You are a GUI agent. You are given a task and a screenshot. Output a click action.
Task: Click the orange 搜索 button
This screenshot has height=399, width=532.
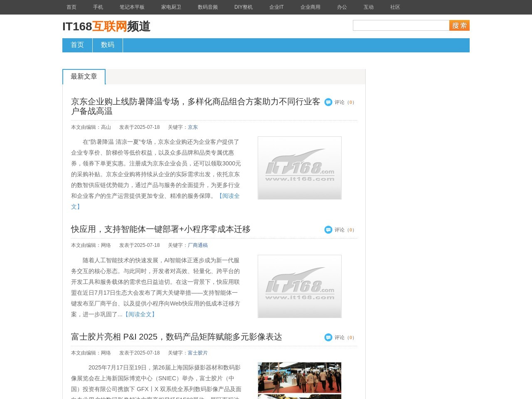(x=459, y=25)
